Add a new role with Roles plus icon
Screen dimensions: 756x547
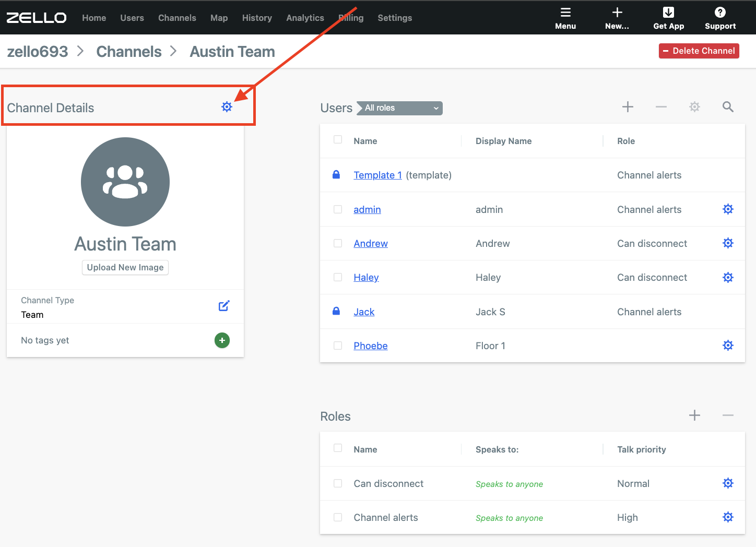click(694, 415)
